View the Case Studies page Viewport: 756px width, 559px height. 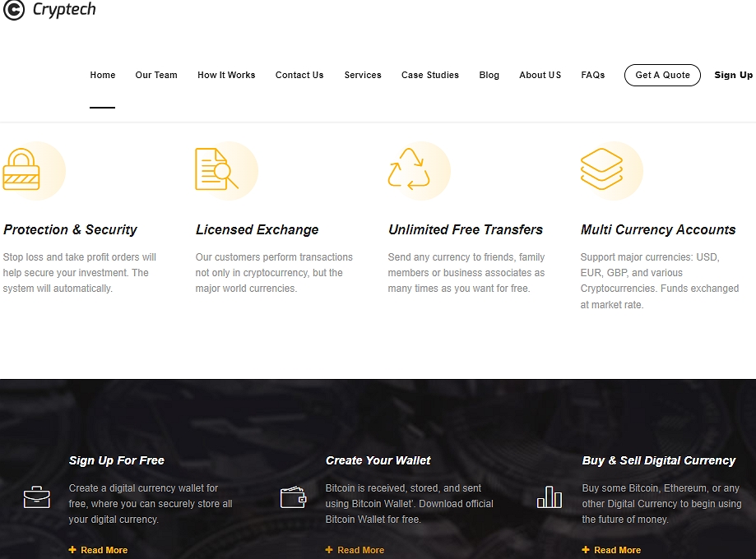pyautogui.click(x=430, y=75)
